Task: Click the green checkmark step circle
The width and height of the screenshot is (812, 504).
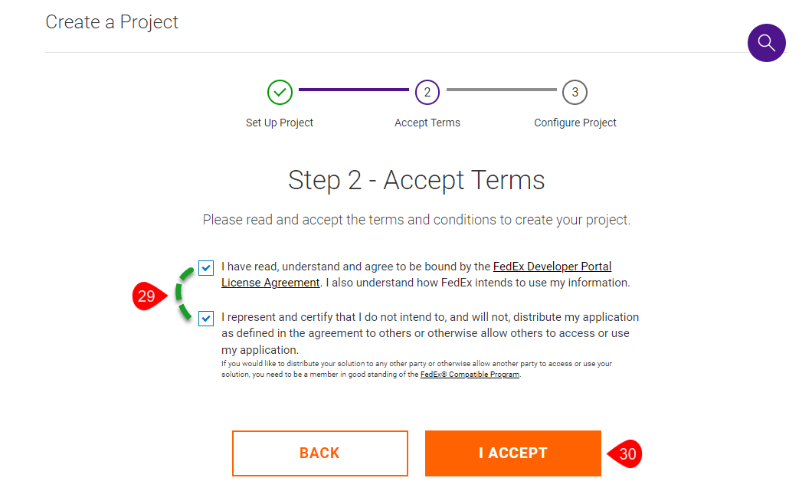Action: 280,93
